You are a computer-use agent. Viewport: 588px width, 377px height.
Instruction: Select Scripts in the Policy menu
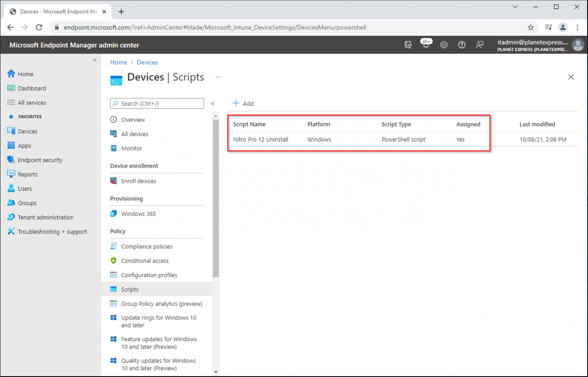(x=157, y=289)
